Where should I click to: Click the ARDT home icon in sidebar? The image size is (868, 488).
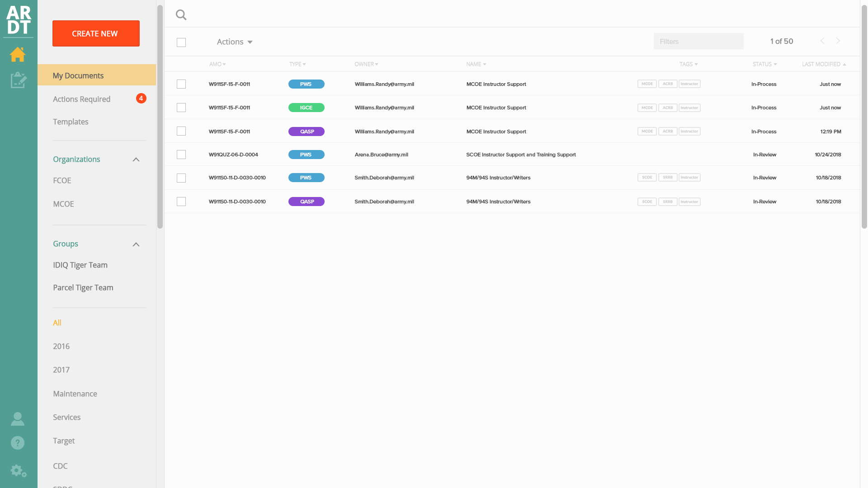coord(18,54)
